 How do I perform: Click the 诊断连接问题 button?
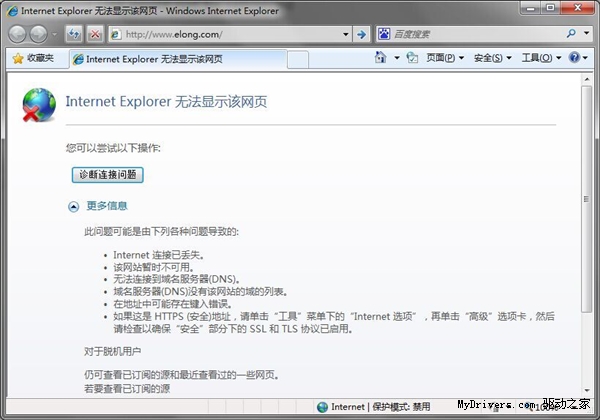pyautogui.click(x=108, y=175)
